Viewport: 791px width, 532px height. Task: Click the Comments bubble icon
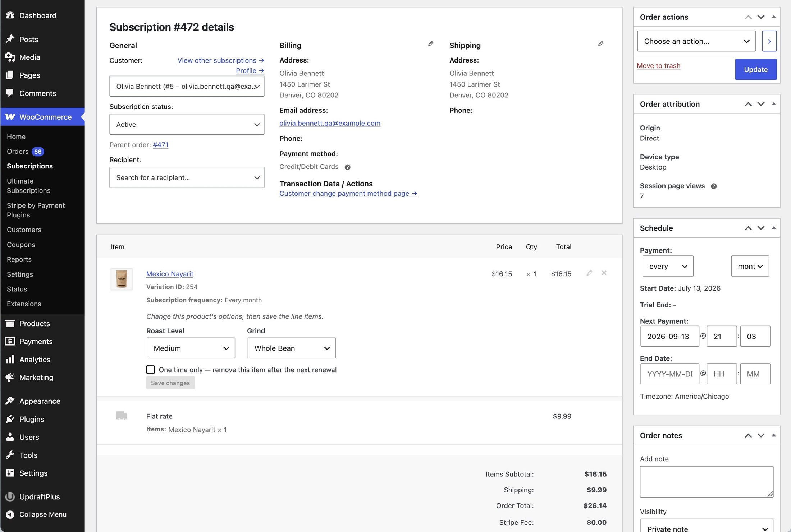coord(10,93)
